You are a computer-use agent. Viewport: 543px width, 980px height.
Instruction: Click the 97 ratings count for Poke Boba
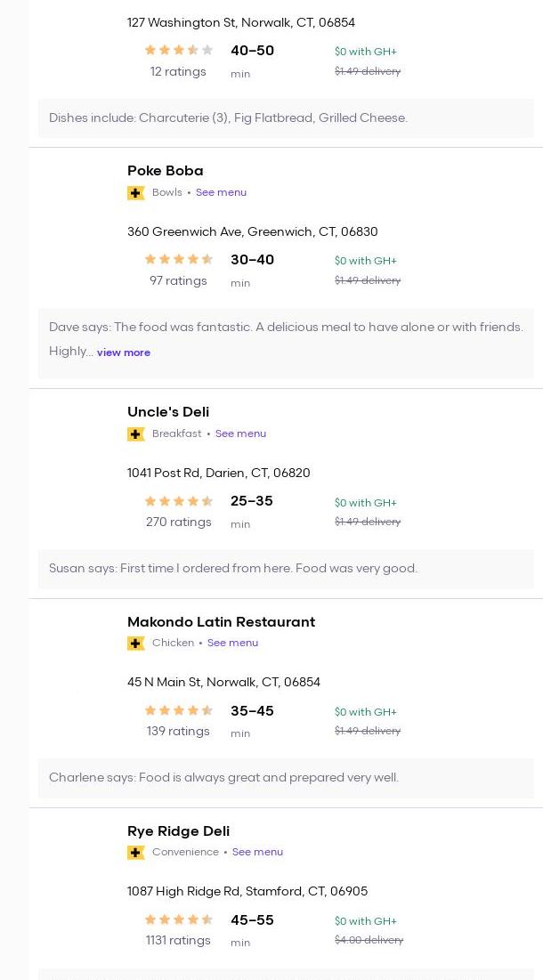click(178, 281)
